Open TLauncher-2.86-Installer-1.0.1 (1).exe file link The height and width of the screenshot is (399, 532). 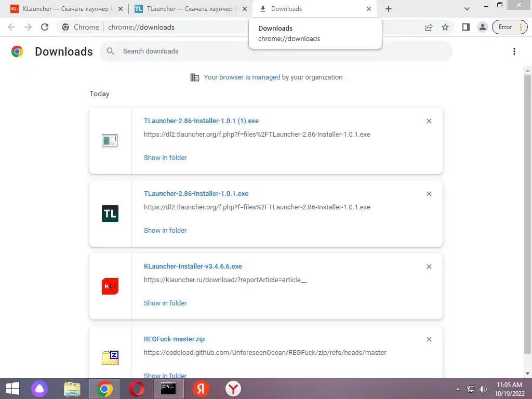(201, 121)
